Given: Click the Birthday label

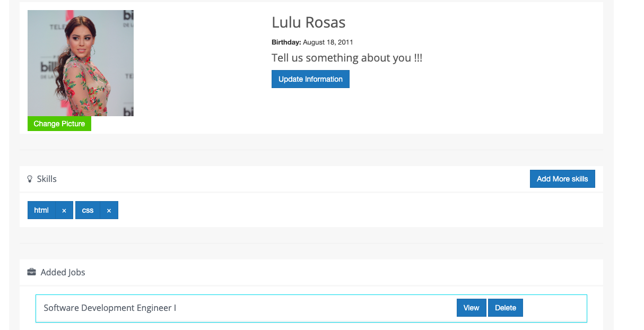Looking at the screenshot, I should [x=286, y=42].
